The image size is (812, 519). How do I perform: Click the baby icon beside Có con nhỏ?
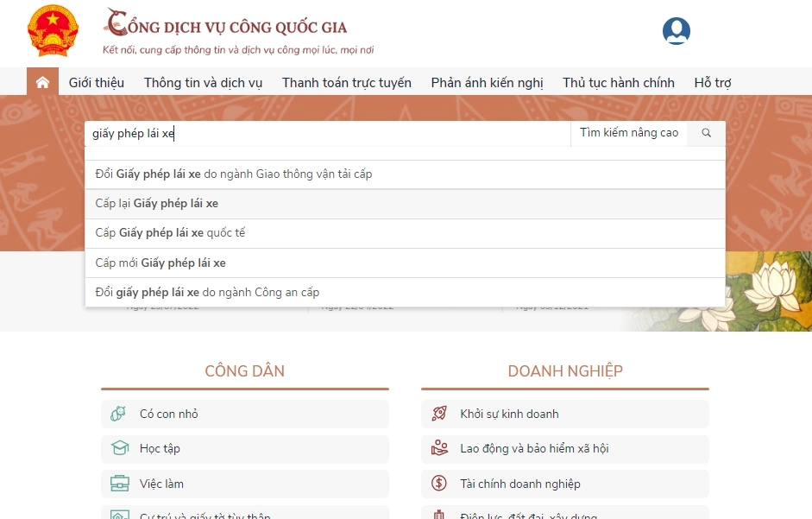pyautogui.click(x=118, y=414)
